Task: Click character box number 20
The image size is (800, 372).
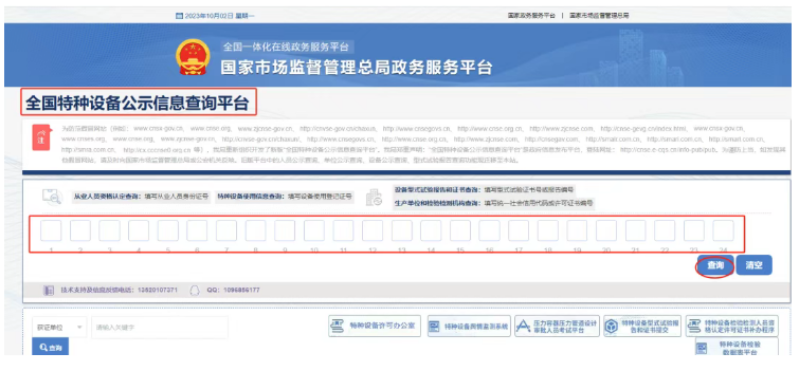Action: (607, 231)
